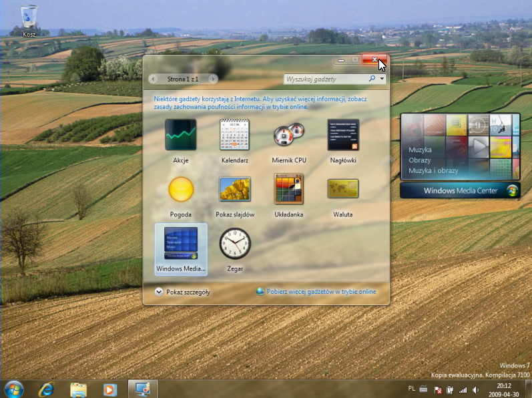This screenshot has width=532, height=398.
Task: Select the Układanka puzzle gadget
Action: pos(289,189)
